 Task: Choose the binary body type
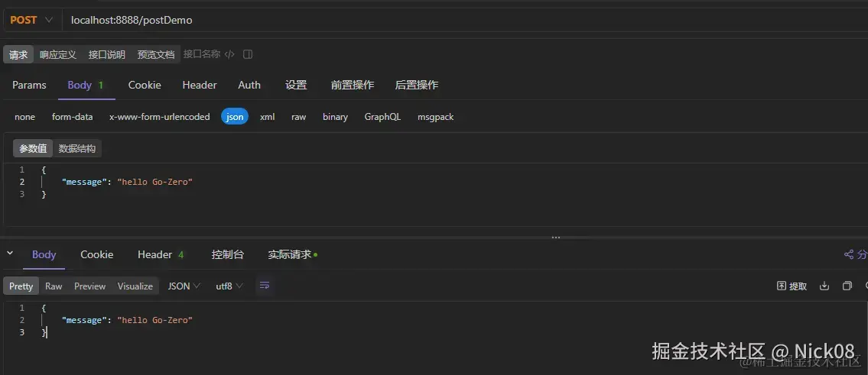[x=336, y=117]
